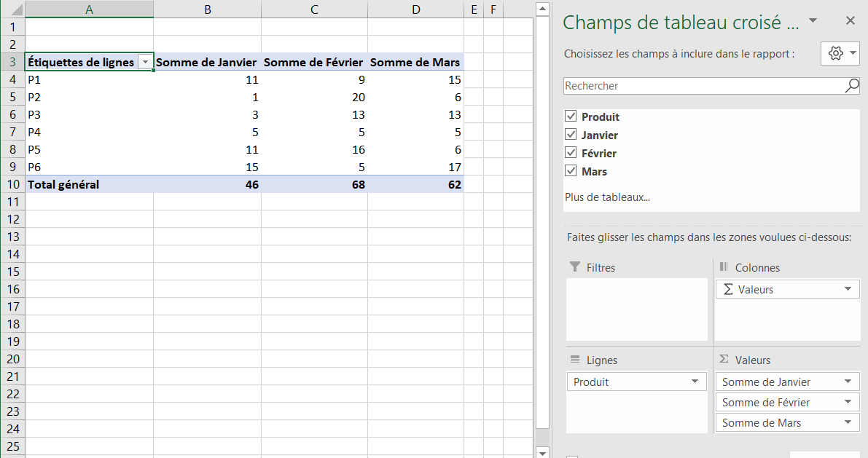Toggle the Février field checkbox
Screen dimensions: 868x458
tap(571, 153)
